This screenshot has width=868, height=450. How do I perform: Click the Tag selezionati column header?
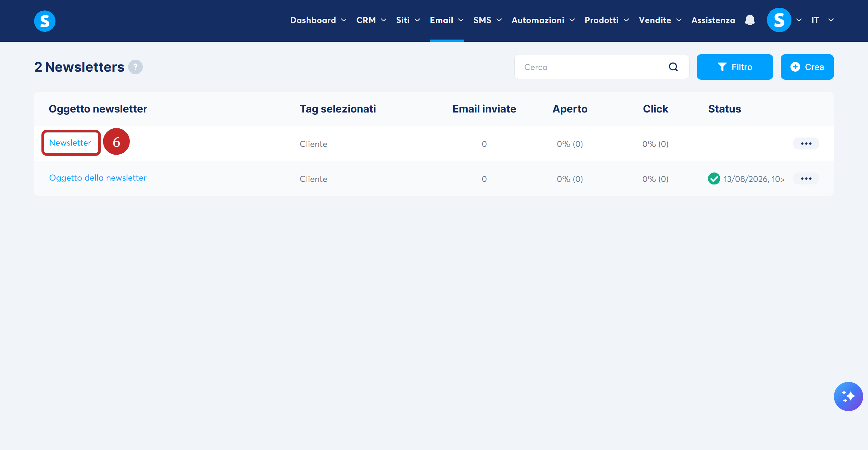point(338,109)
